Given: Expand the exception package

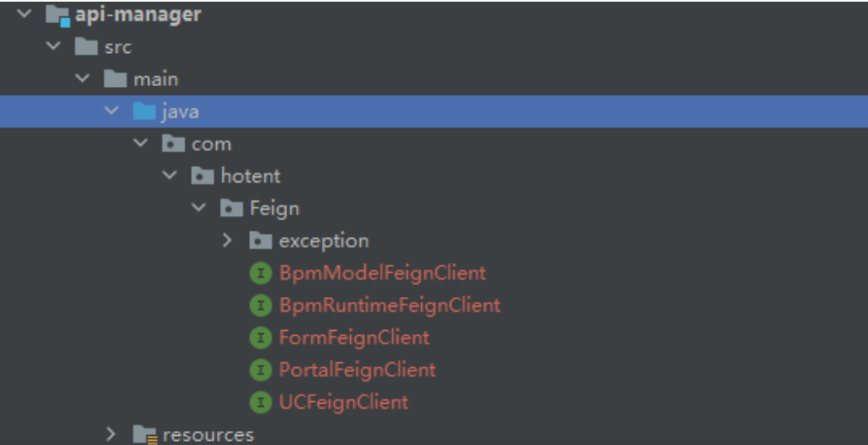Looking at the screenshot, I should coord(228,241).
